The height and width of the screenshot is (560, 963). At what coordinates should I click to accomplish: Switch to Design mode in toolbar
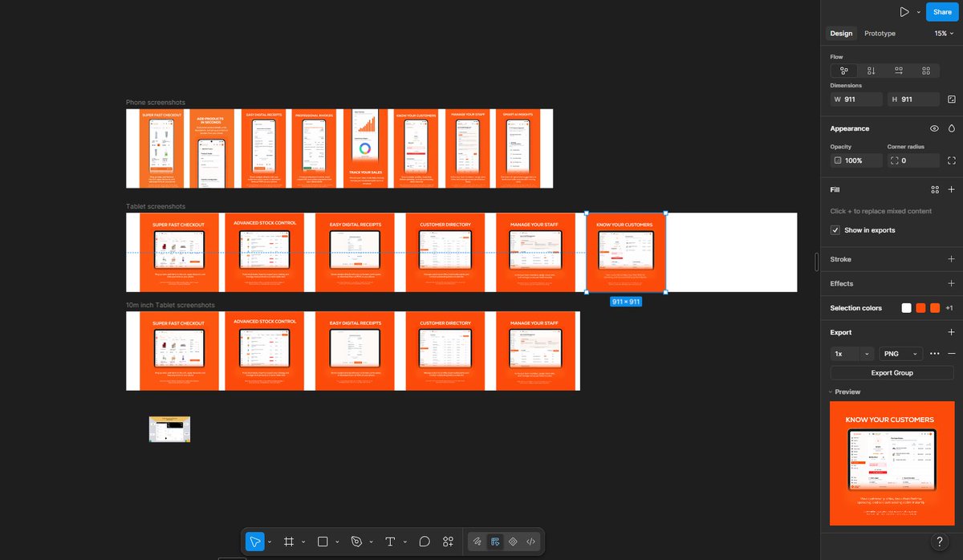click(495, 542)
